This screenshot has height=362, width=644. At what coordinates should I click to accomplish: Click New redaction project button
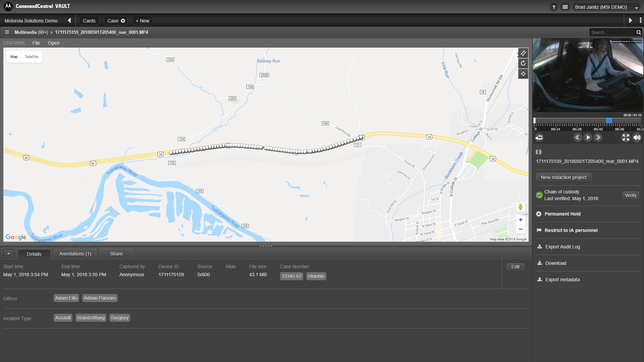[563, 177]
